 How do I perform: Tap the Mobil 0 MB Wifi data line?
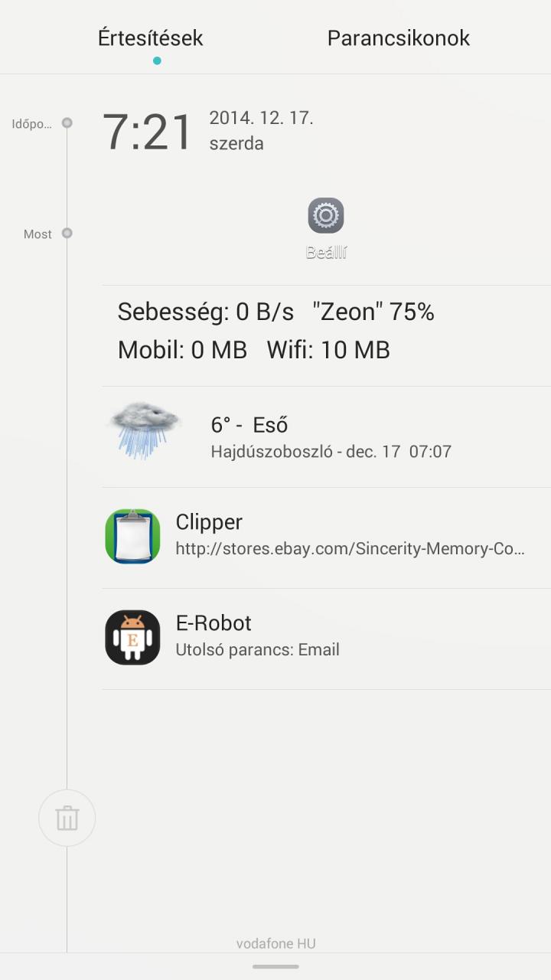(x=253, y=350)
